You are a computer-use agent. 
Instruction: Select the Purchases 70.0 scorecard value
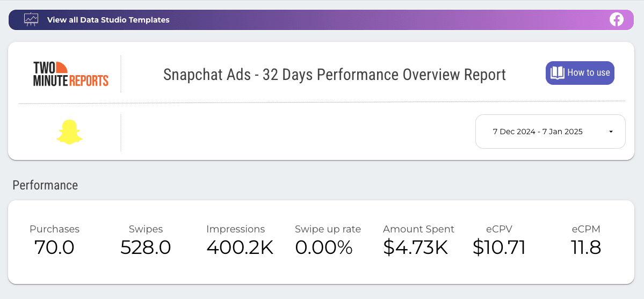[54, 247]
